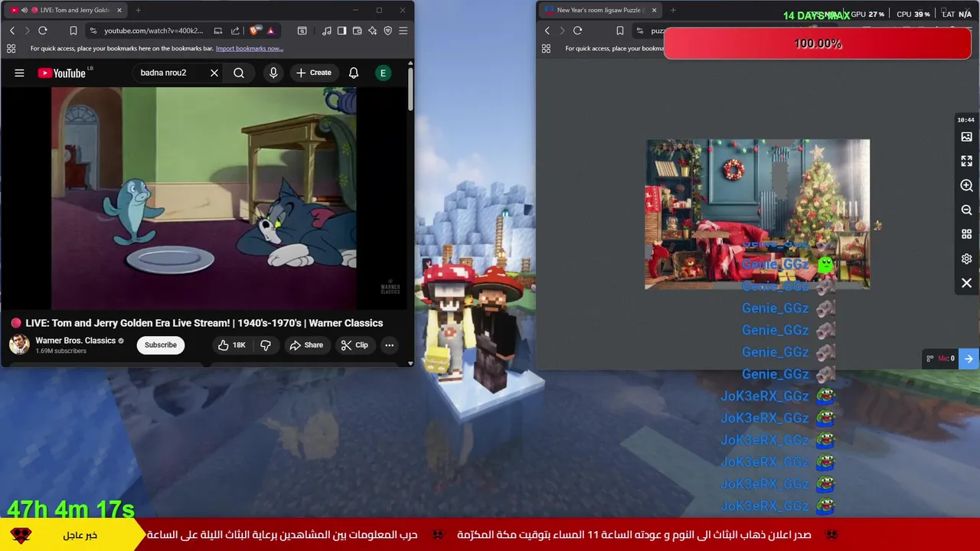
Task: Open a new tab in YouTube window
Action: tap(138, 10)
